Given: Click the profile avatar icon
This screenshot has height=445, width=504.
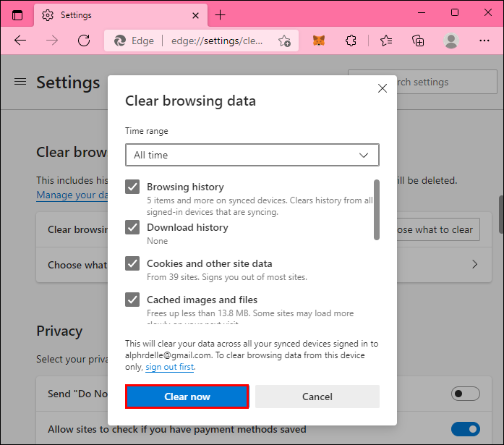Looking at the screenshot, I should (x=451, y=41).
